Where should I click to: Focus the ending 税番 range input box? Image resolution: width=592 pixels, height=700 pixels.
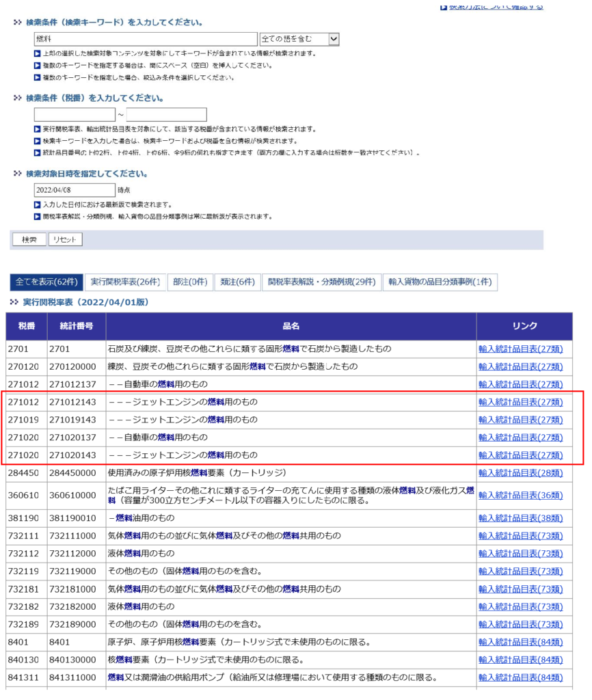[166, 115]
